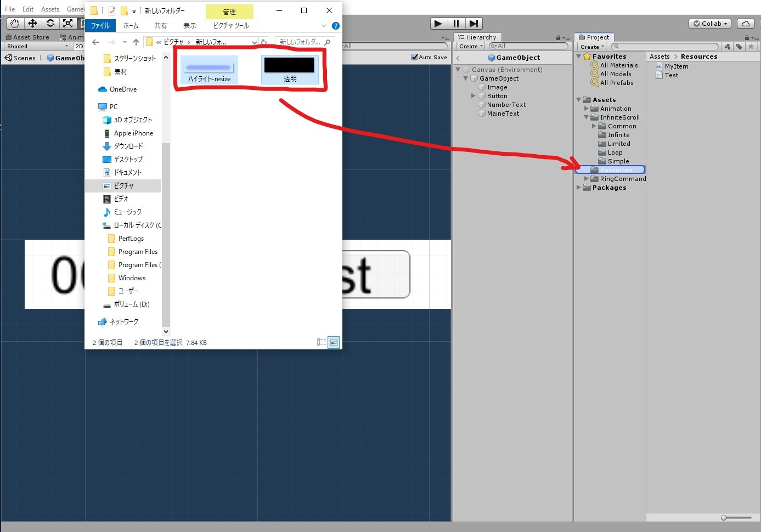Open the Collab dropdown
Viewport: 761px width, 532px height.
(711, 24)
